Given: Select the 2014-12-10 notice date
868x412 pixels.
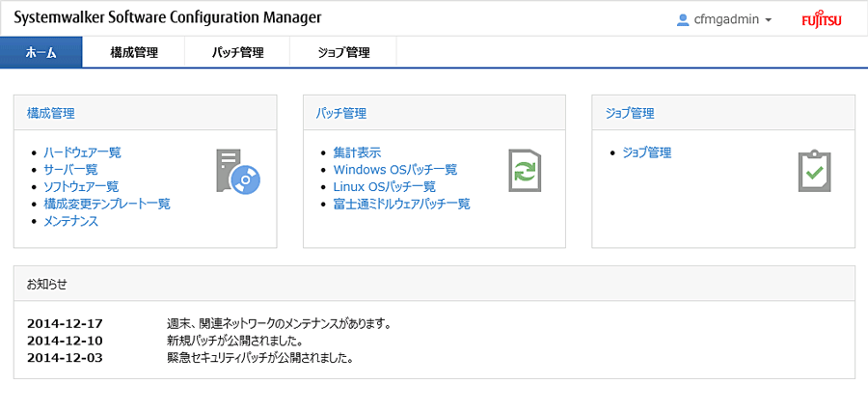Looking at the screenshot, I should pyautogui.click(x=65, y=341).
